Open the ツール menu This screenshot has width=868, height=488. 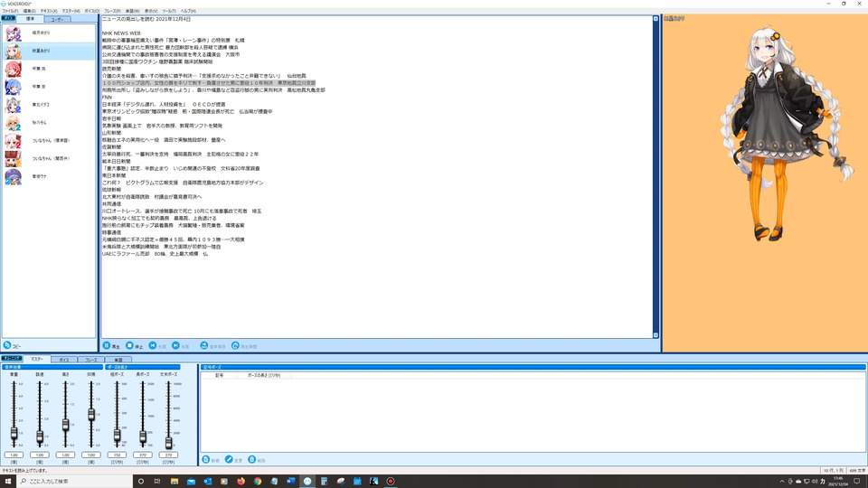pyautogui.click(x=169, y=11)
